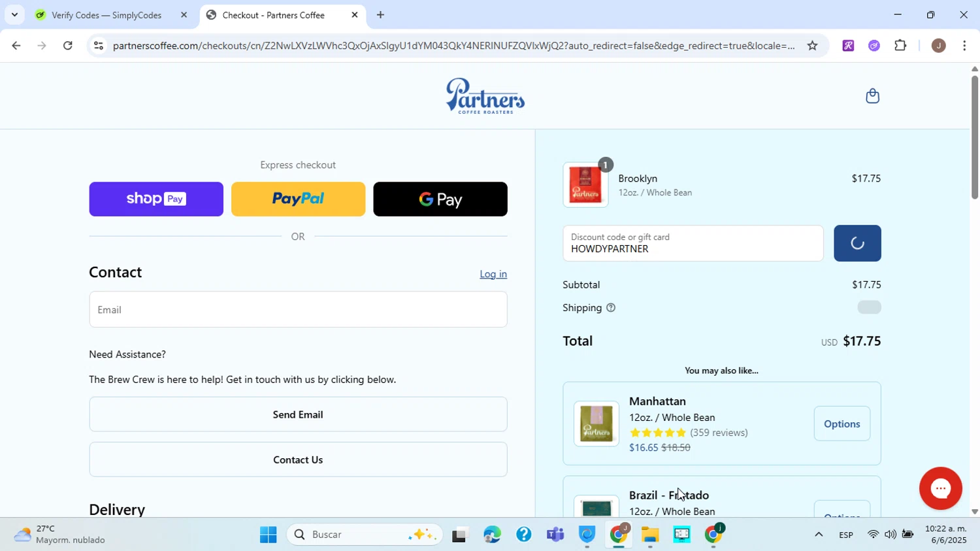
Task: Open the clock showing 10:22 a. m.
Action: click(945, 535)
